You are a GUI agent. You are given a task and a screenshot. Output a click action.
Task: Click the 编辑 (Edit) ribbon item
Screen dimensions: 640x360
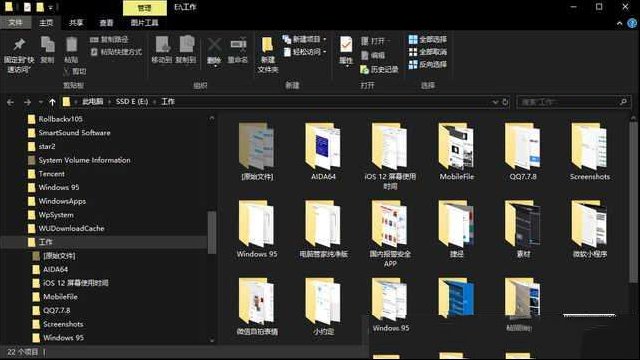(373, 55)
